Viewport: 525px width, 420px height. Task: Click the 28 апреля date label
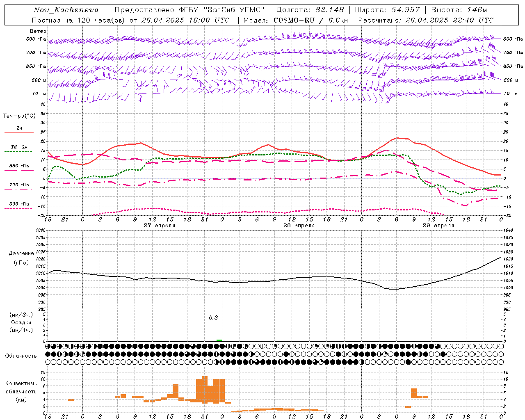point(299,225)
